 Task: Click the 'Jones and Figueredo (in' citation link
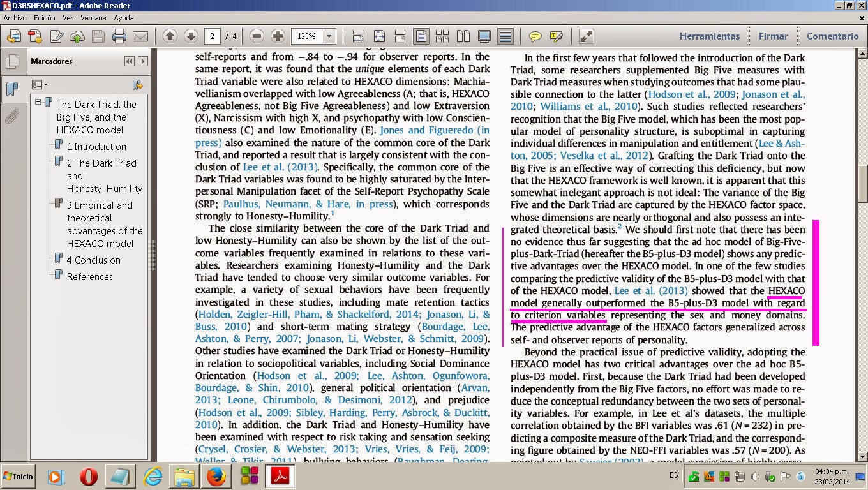tap(435, 130)
